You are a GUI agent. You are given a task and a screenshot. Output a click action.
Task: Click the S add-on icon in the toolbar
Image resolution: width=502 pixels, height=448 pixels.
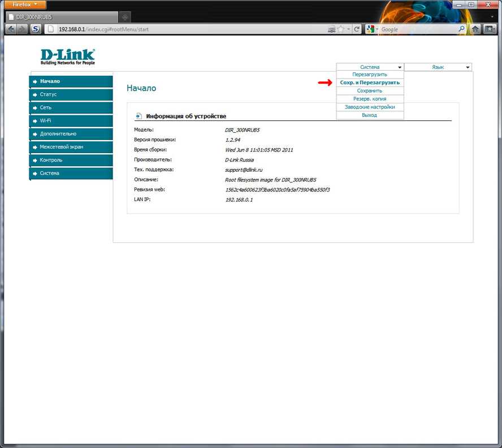(36, 29)
